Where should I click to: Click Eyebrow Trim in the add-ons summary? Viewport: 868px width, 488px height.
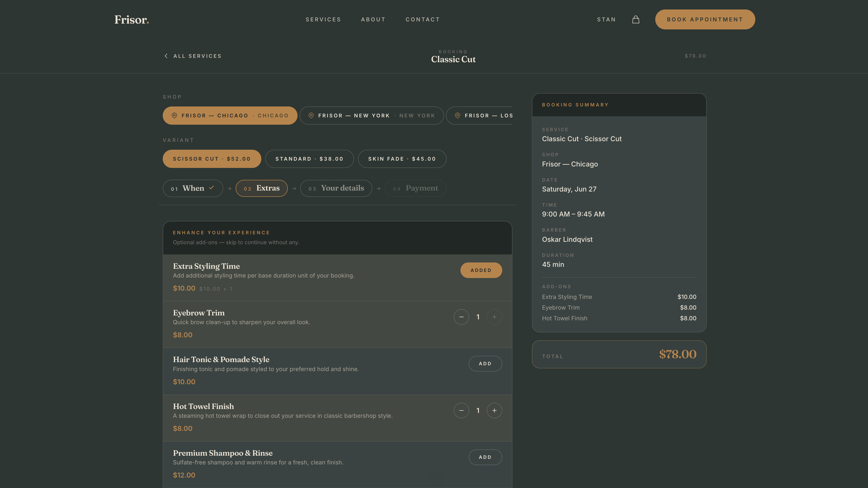coord(561,308)
